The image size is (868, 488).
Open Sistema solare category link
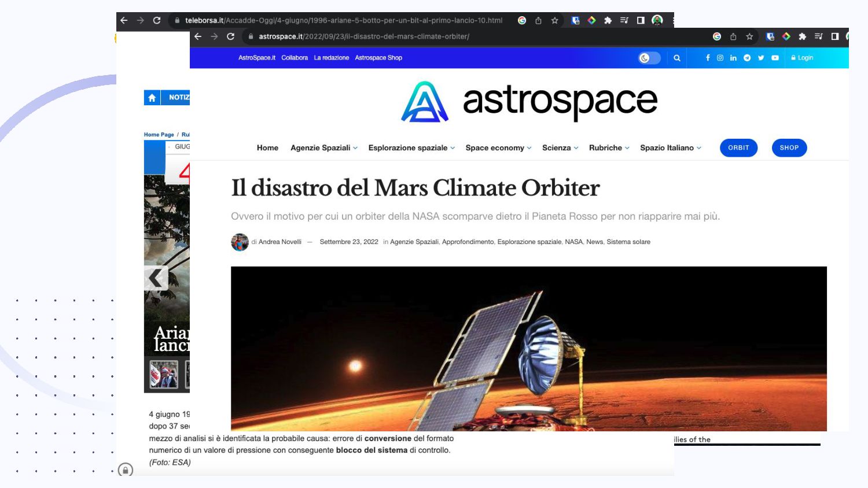[628, 242]
